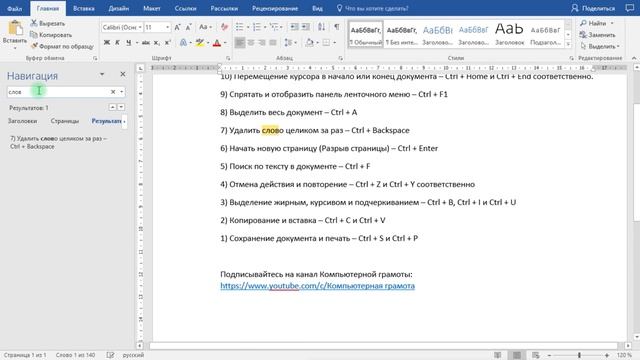Toggle underline (Ч) formatting
The image size is (640, 360).
click(x=129, y=42)
